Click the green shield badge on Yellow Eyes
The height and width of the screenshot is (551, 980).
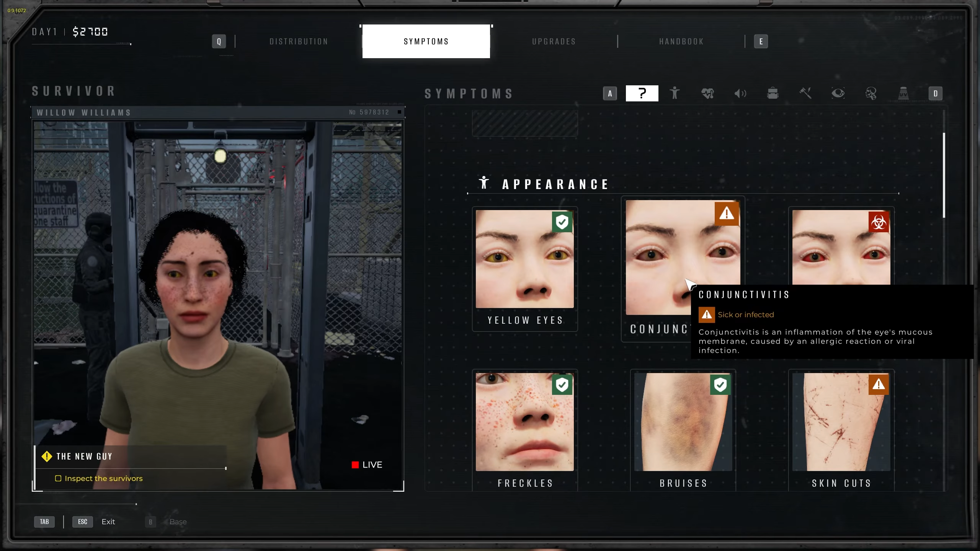(x=562, y=222)
